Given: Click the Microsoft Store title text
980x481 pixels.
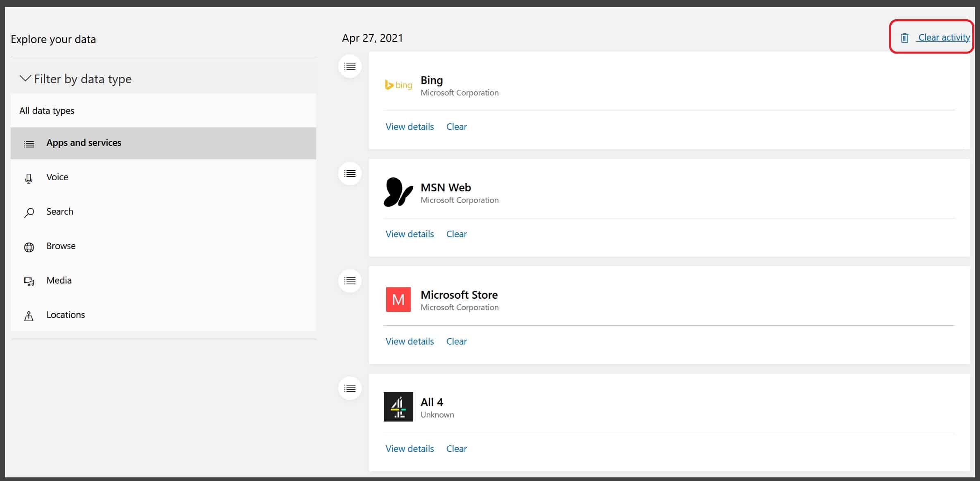Looking at the screenshot, I should pyautogui.click(x=459, y=295).
